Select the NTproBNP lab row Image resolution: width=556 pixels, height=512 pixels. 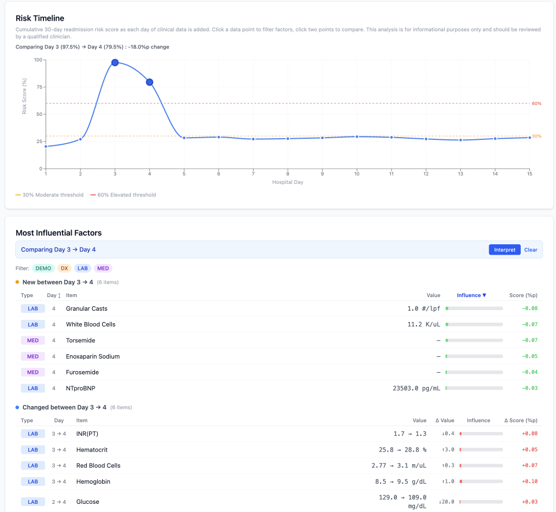point(279,388)
